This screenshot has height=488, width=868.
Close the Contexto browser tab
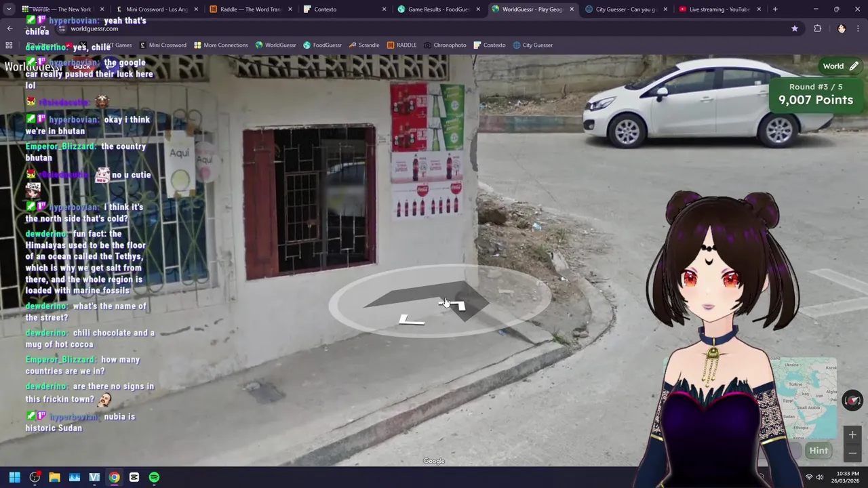pos(384,9)
